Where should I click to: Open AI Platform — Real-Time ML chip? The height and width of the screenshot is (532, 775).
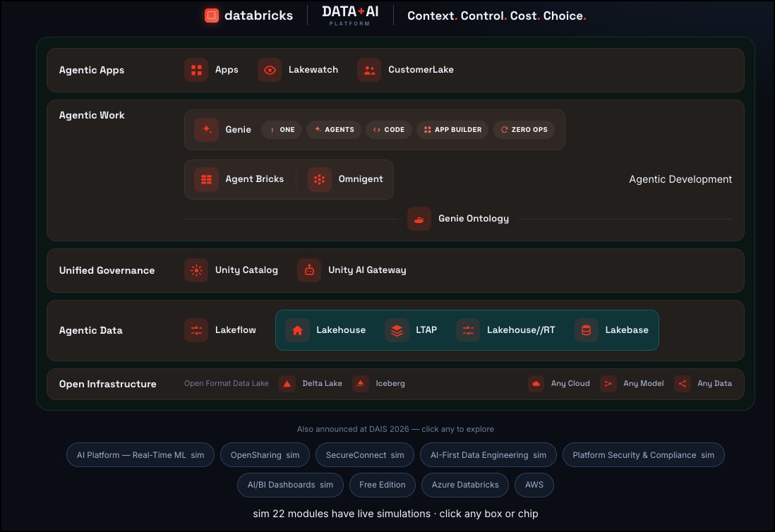tap(140, 455)
